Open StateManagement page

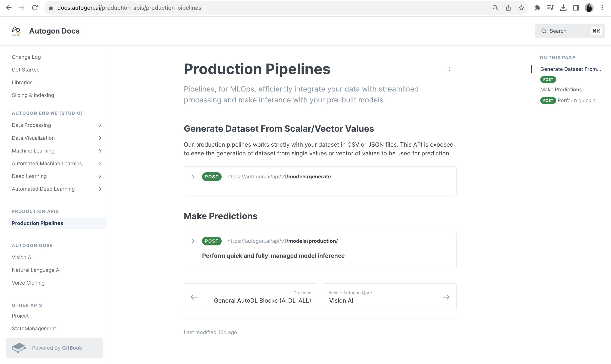click(x=34, y=328)
